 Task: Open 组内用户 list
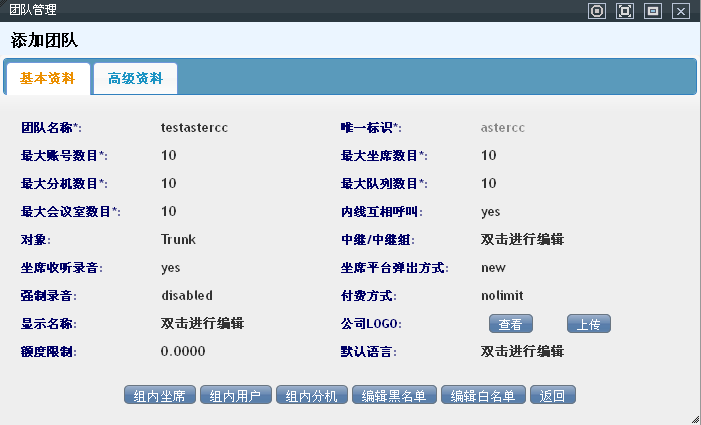(236, 395)
